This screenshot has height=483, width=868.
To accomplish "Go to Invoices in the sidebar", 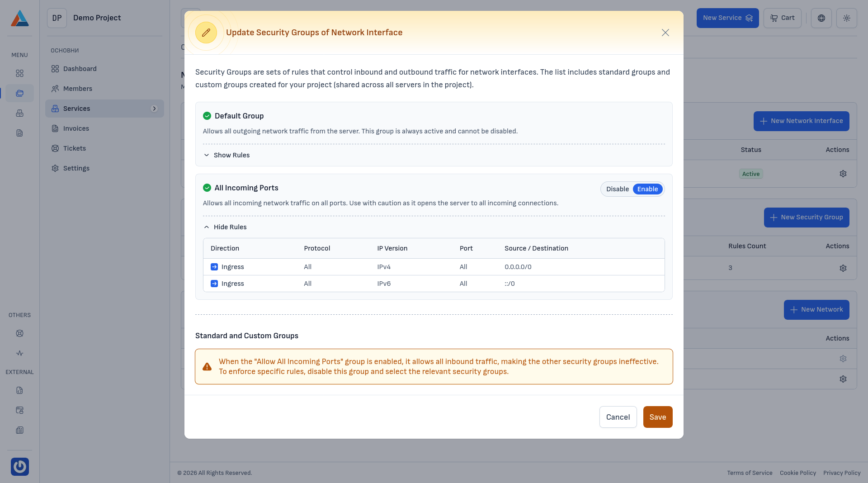I will point(75,128).
